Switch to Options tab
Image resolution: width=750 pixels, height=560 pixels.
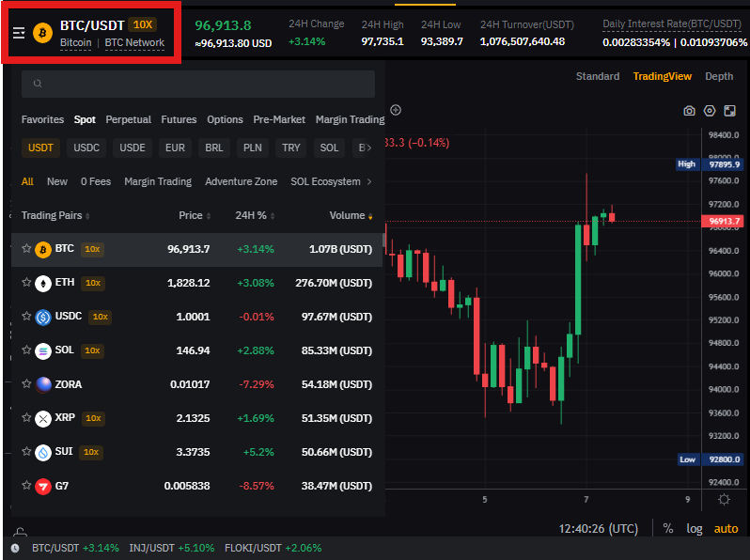[225, 119]
